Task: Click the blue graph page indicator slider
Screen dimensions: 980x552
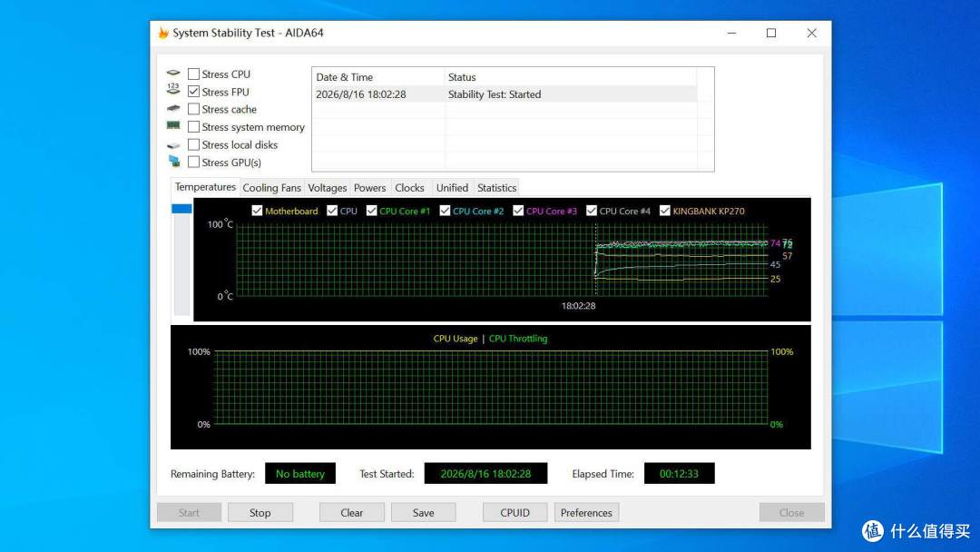Action: click(181, 208)
